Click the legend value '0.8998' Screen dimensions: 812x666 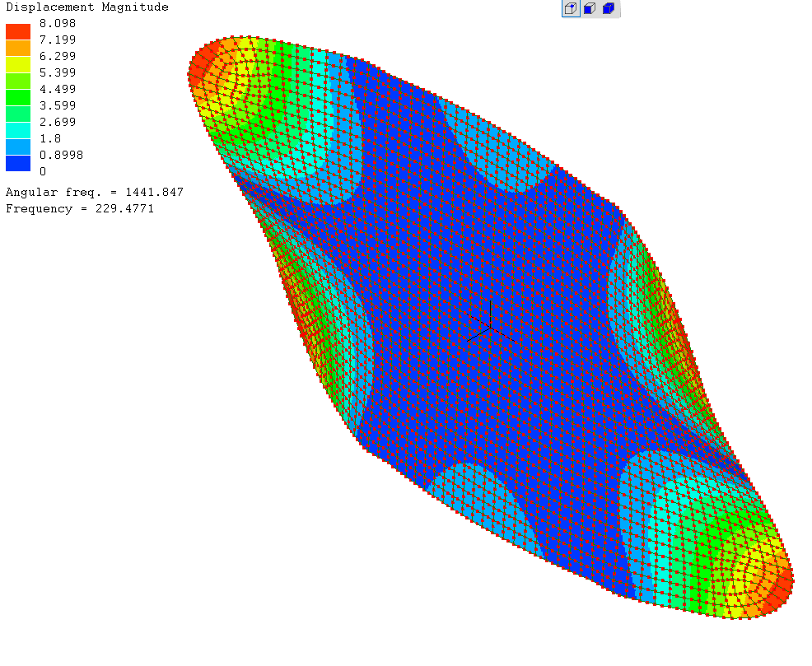pyautogui.click(x=61, y=156)
